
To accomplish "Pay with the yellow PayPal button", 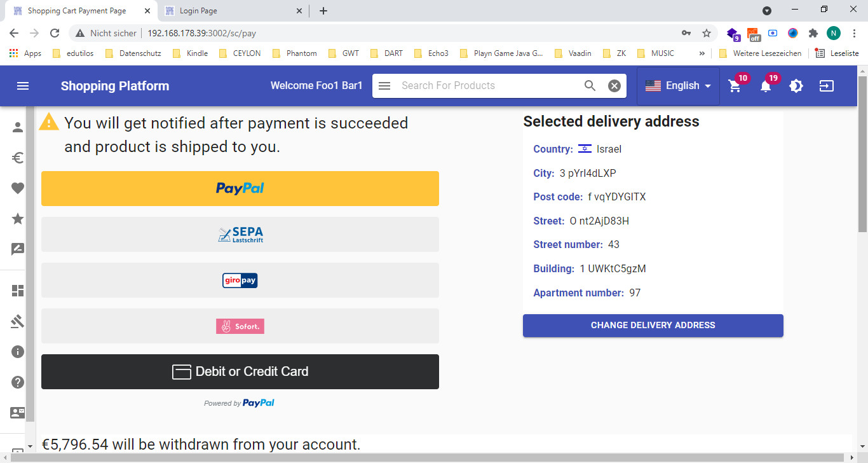I will [240, 188].
